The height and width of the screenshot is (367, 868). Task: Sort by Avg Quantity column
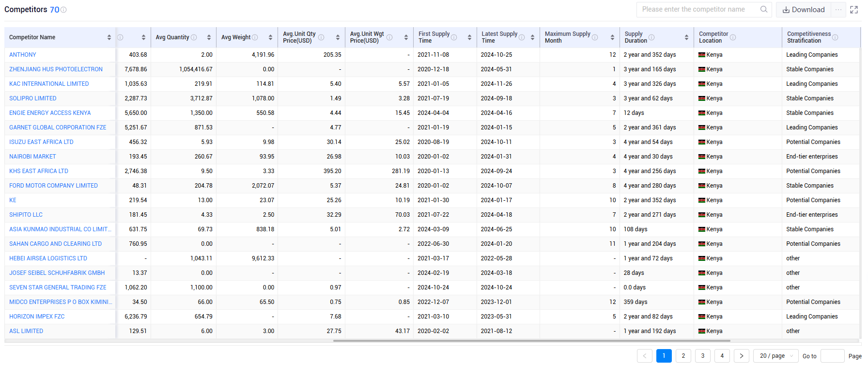tap(209, 37)
